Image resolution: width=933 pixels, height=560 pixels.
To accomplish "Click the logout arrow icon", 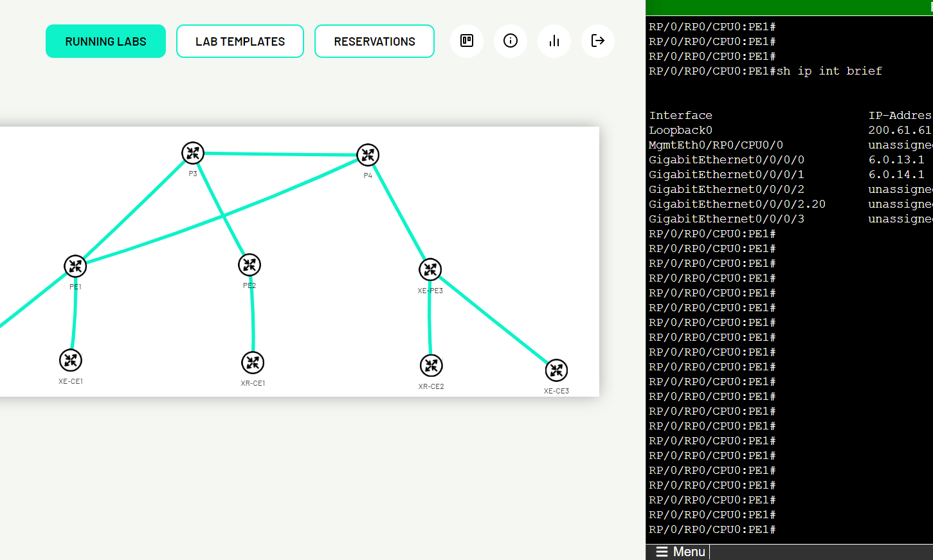I will 598,41.
